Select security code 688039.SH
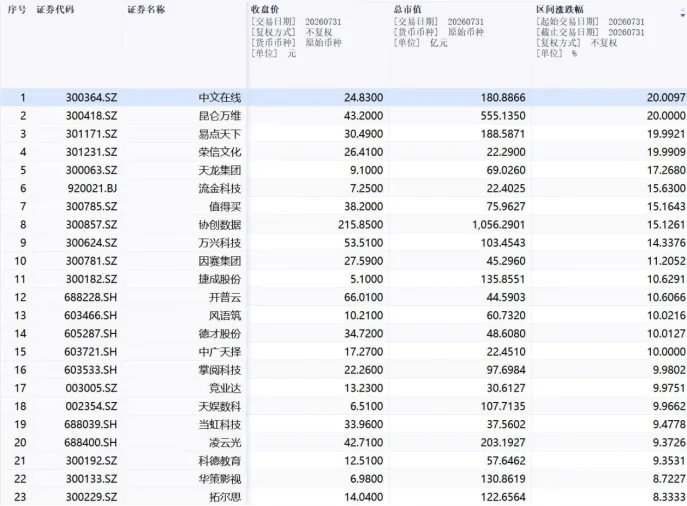Image resolution: width=687 pixels, height=506 pixels. point(91,425)
